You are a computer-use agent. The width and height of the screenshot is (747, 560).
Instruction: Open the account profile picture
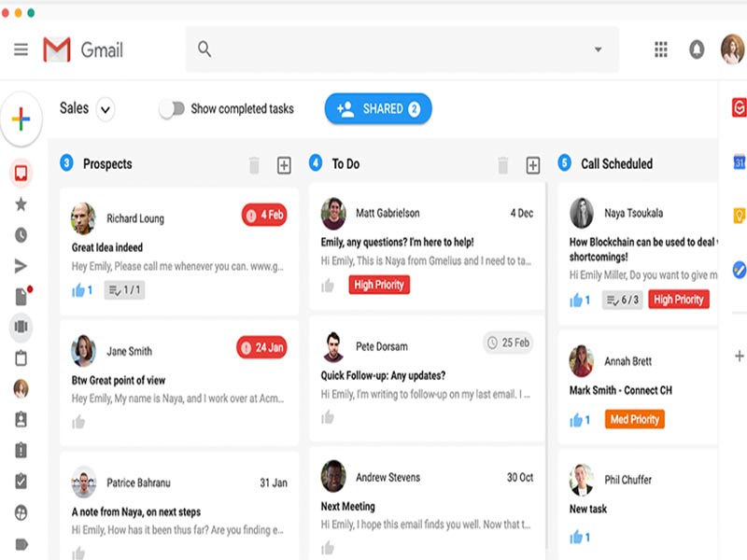(732, 49)
